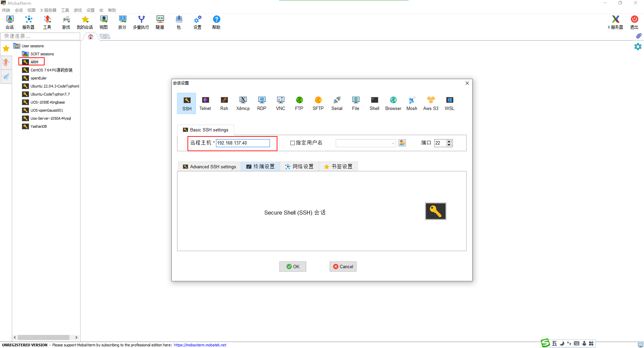Click the 退出 exit power icon

pyautogui.click(x=634, y=22)
